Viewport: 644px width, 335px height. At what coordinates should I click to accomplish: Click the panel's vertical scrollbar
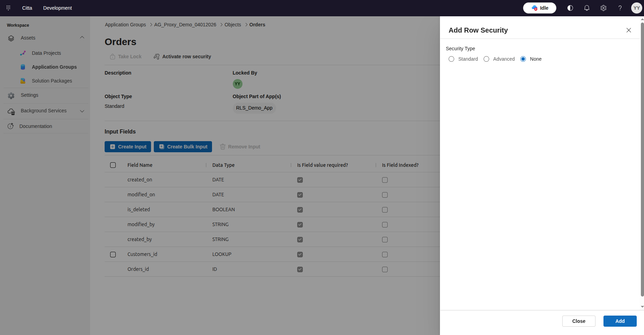(x=642, y=160)
